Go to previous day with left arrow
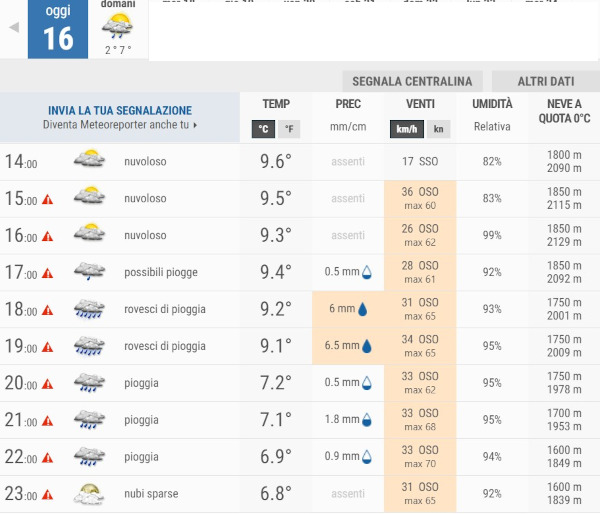The width and height of the screenshot is (600, 514). pos(14,28)
